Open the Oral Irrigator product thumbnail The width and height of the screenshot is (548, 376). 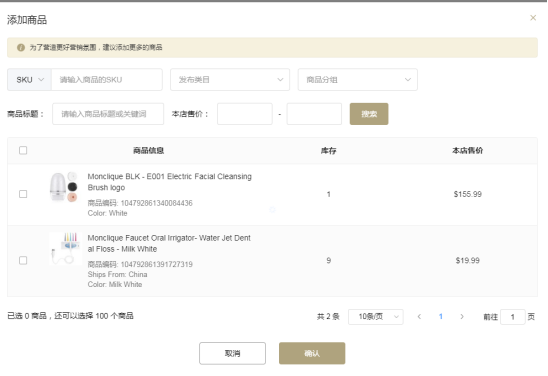[65, 248]
